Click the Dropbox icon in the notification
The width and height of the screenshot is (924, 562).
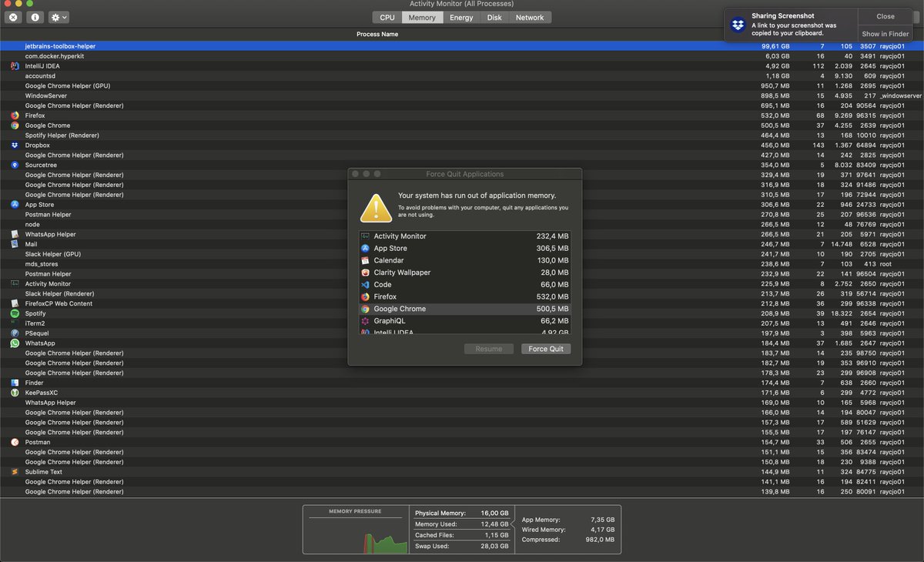point(738,25)
